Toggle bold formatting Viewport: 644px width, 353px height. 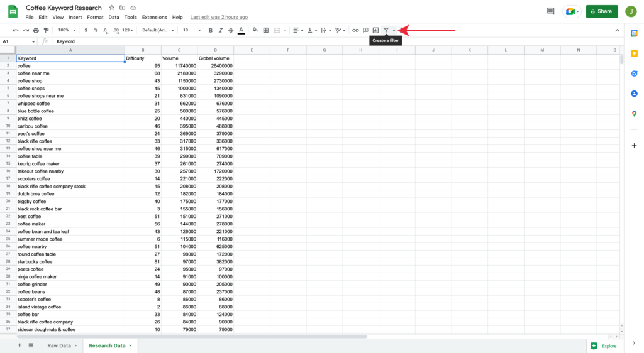[x=210, y=30]
